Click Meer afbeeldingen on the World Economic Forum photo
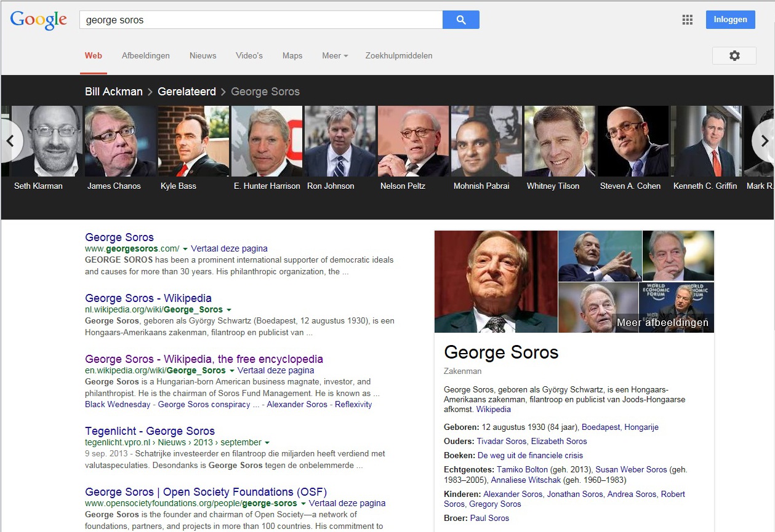Screen dimensions: 775x532 662,322
